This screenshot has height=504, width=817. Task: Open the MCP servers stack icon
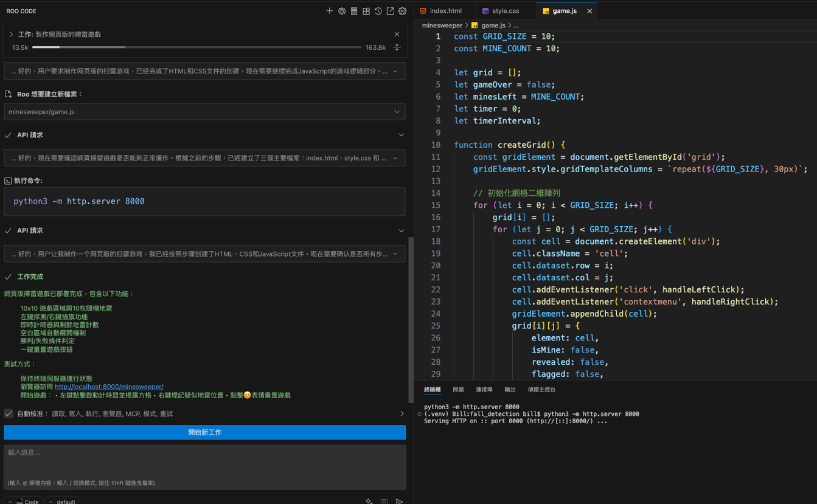(x=354, y=11)
